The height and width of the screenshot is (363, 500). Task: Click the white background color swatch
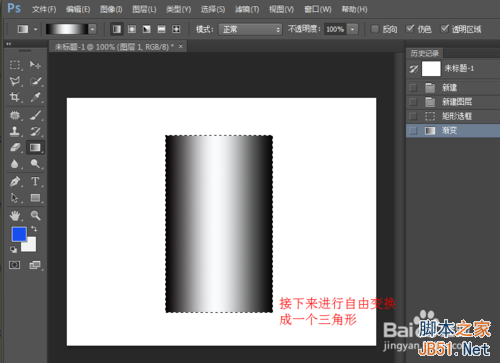pyautogui.click(x=29, y=245)
